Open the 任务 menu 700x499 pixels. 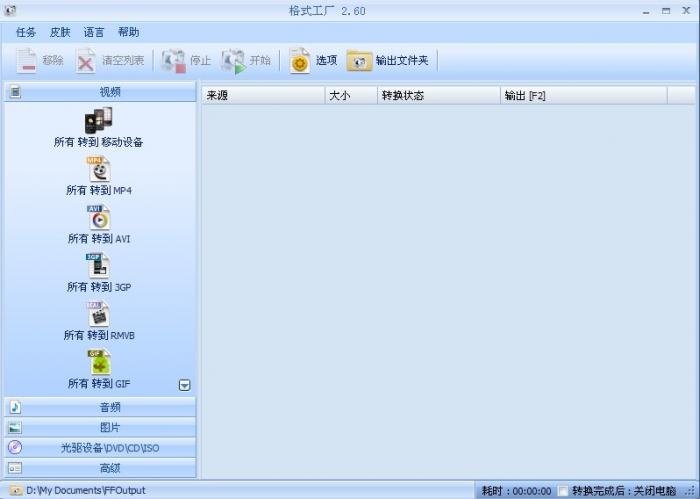tap(26, 32)
